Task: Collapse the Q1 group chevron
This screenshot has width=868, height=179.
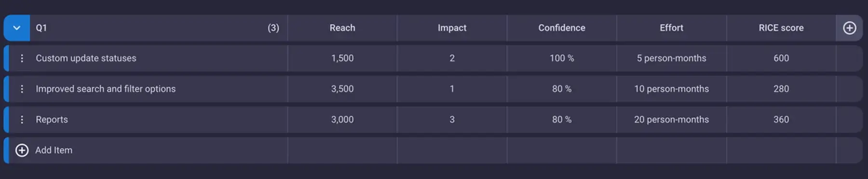Action: [17, 28]
